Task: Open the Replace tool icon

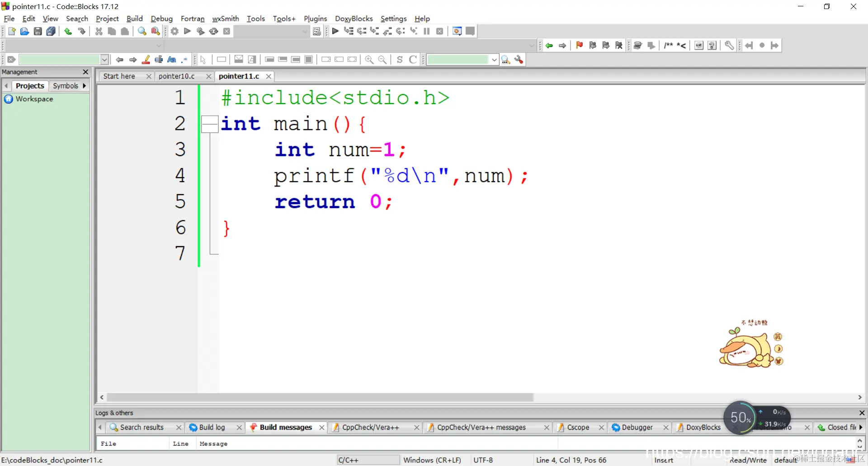Action: tap(156, 31)
